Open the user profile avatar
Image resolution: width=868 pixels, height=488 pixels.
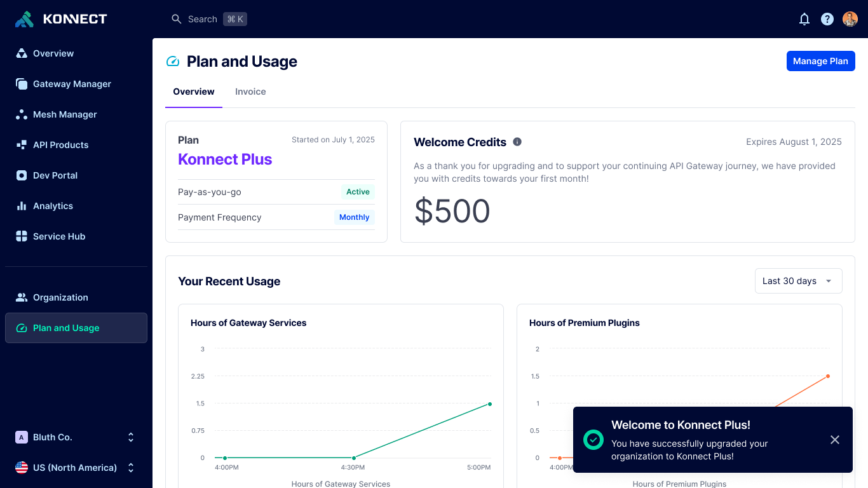click(850, 19)
